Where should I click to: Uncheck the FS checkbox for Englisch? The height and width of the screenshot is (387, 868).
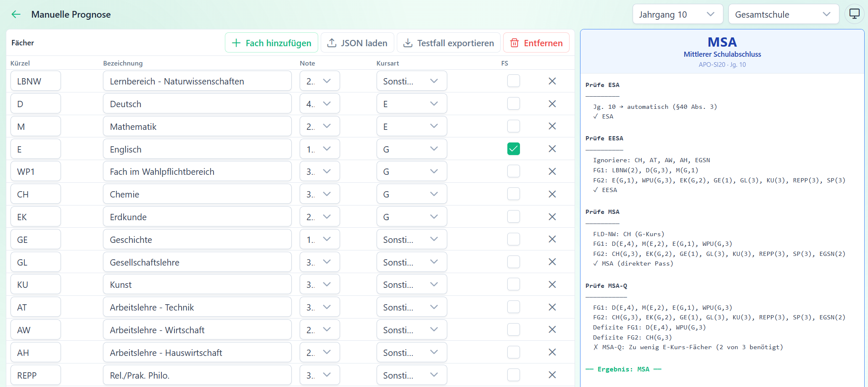[x=514, y=149]
